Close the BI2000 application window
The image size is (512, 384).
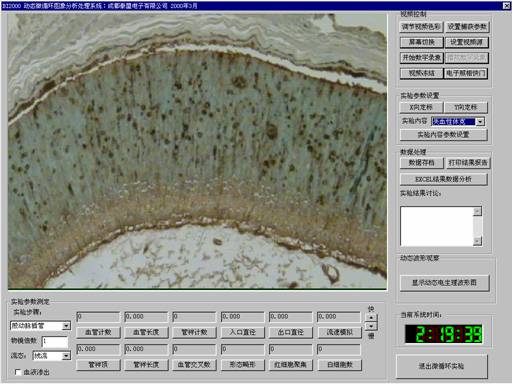tap(506, 6)
